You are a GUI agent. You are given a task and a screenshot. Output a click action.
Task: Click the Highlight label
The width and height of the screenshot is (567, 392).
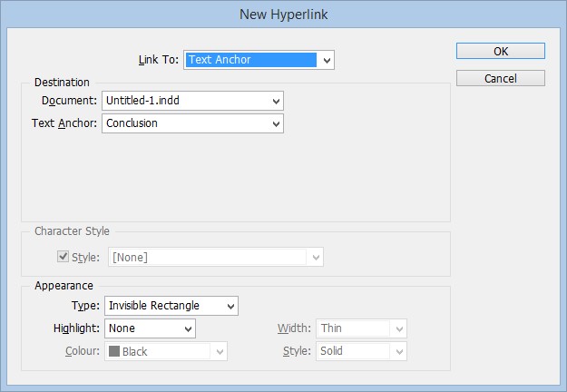76,328
